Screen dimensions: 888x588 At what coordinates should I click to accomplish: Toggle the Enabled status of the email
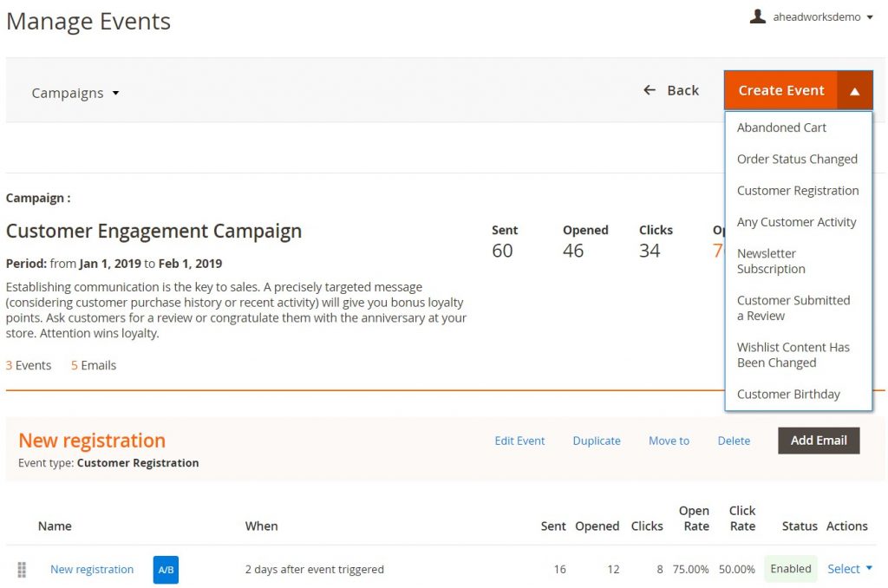(790, 569)
